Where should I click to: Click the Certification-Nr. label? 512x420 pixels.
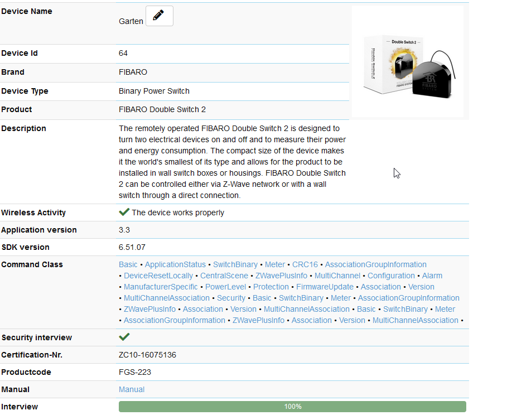pos(32,355)
